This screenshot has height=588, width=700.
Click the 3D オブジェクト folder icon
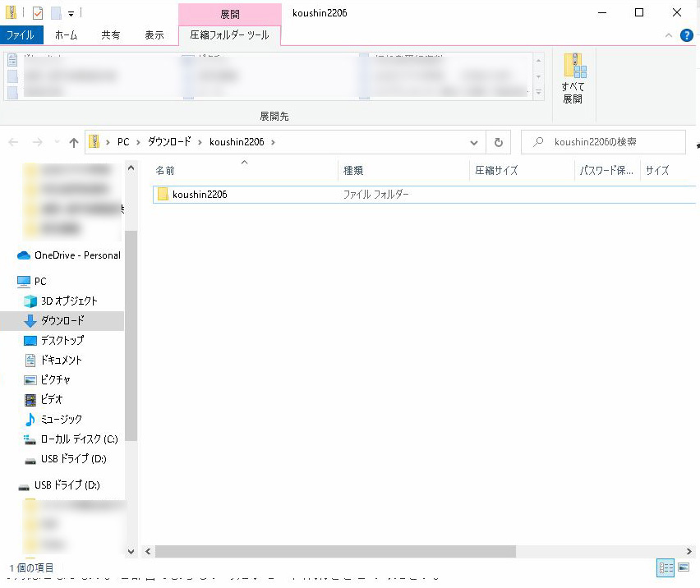[30, 301]
